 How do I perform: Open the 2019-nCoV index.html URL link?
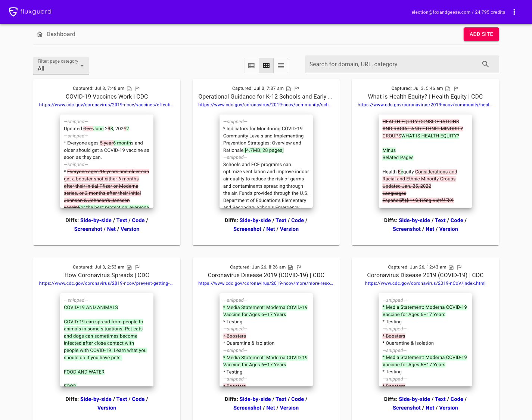[425, 283]
